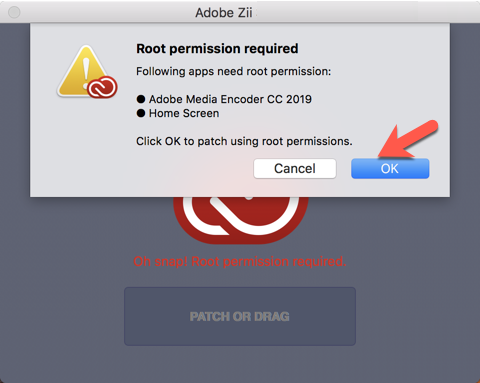
Task: Click the Creative Cloud badge on warning icon
Action: (x=103, y=87)
